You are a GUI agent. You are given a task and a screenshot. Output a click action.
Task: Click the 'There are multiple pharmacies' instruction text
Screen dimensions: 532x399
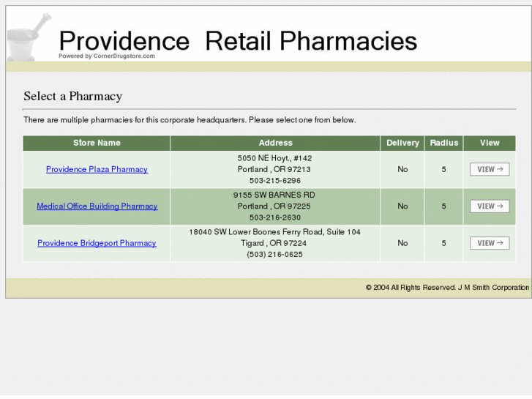coord(190,120)
